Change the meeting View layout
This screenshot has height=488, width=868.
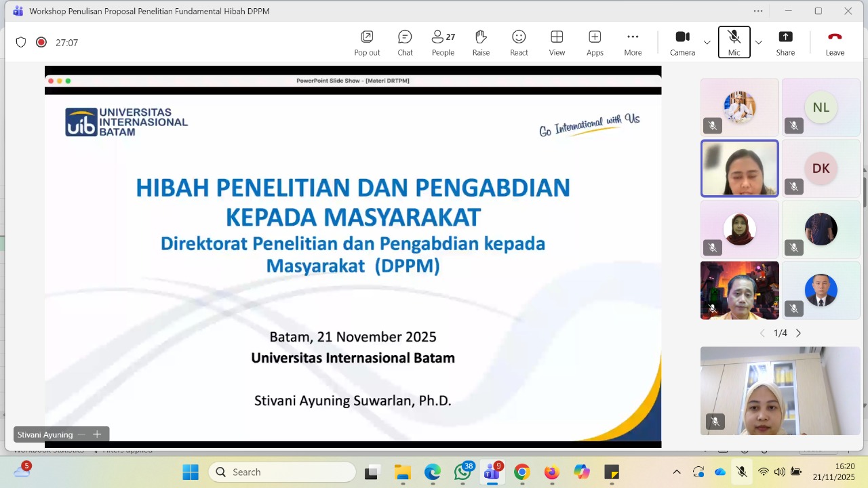(x=557, y=43)
